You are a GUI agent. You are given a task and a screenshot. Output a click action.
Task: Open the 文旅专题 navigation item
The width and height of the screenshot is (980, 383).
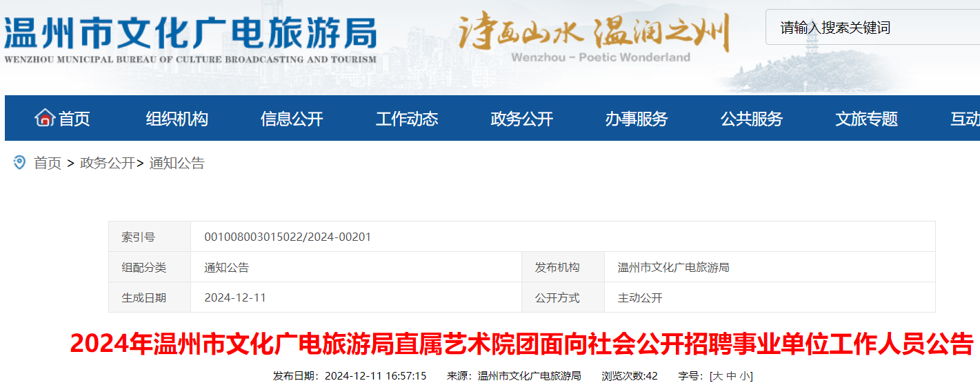(x=866, y=119)
